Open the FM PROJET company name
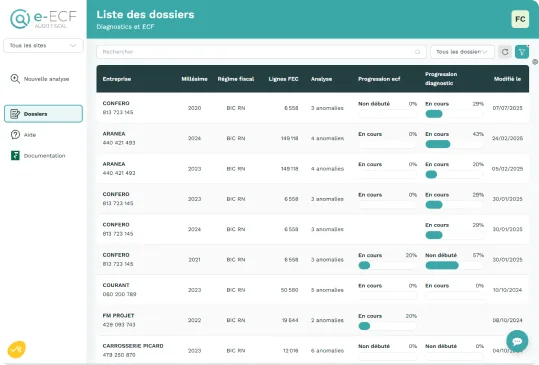 (118, 316)
